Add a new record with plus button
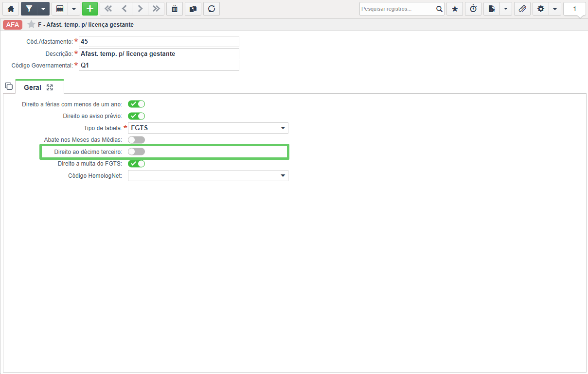 90,9
